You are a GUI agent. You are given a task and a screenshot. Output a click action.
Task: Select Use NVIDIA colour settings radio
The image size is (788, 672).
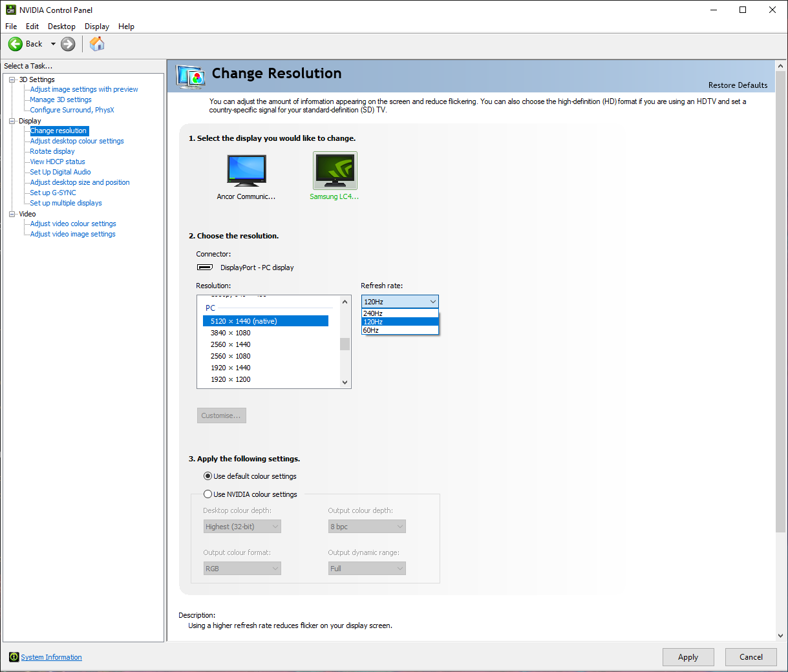tap(208, 494)
